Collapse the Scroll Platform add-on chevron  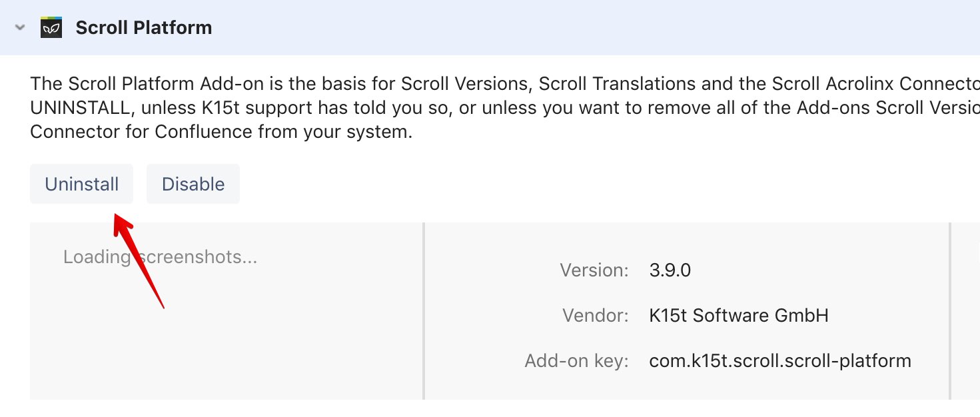pos(20,28)
